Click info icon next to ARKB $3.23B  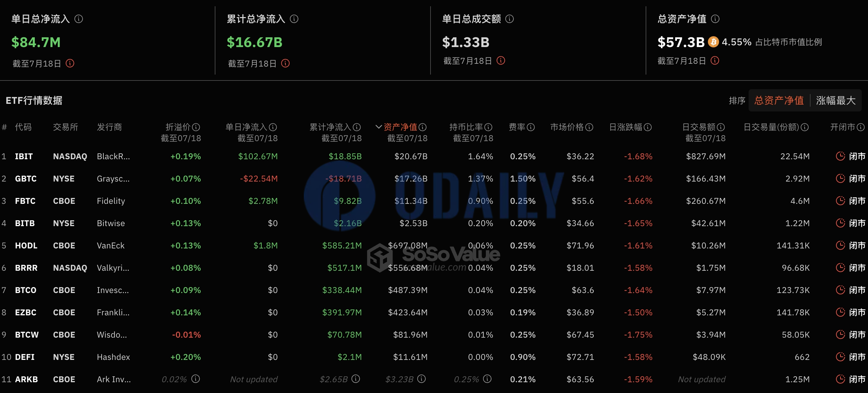click(x=421, y=379)
